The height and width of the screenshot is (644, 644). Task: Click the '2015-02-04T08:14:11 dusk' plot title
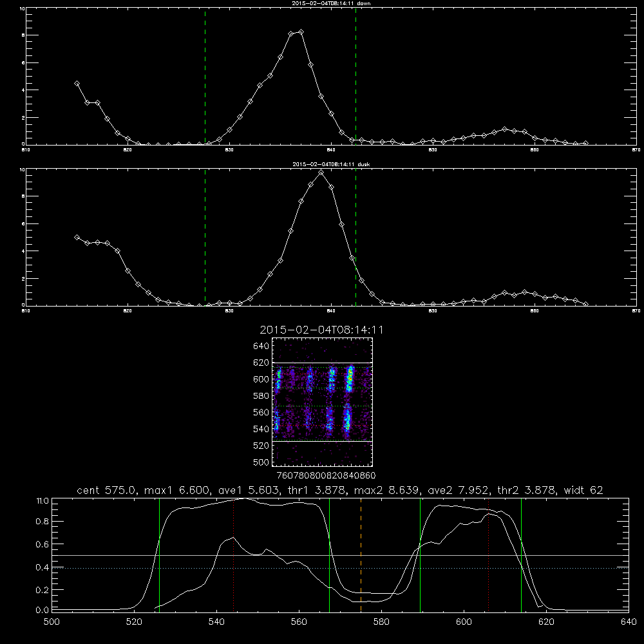(331, 164)
